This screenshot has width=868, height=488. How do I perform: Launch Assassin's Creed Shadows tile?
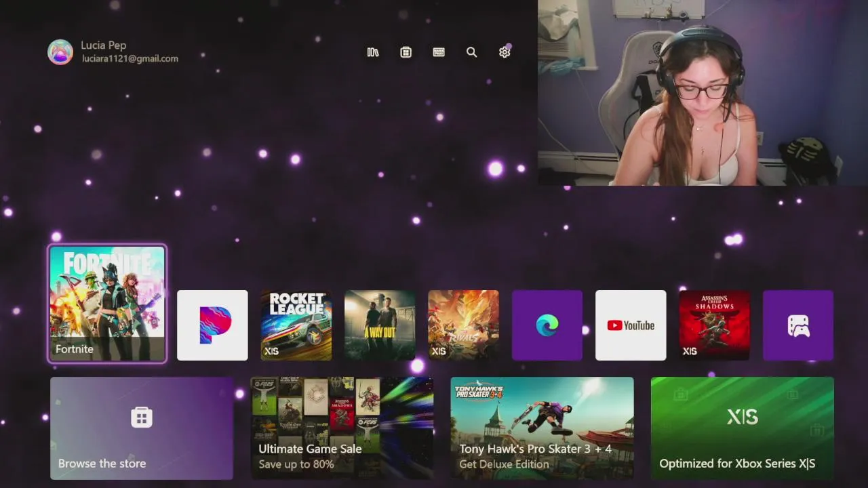click(715, 325)
